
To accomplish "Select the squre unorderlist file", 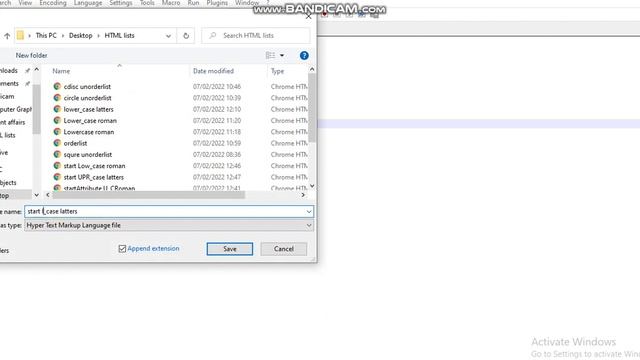I will pyautogui.click(x=88, y=155).
